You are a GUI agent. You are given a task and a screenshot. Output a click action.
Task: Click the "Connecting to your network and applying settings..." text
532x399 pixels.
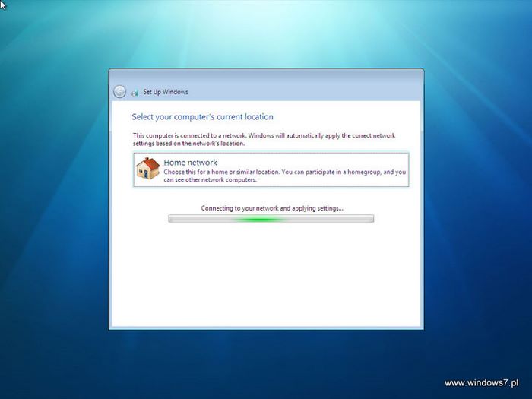point(272,208)
